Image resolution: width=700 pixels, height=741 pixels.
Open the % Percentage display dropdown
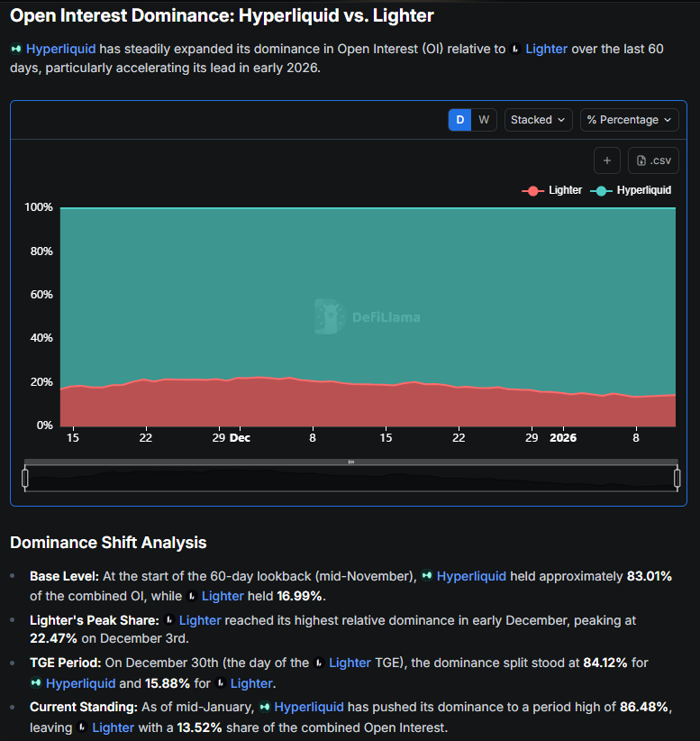[629, 120]
